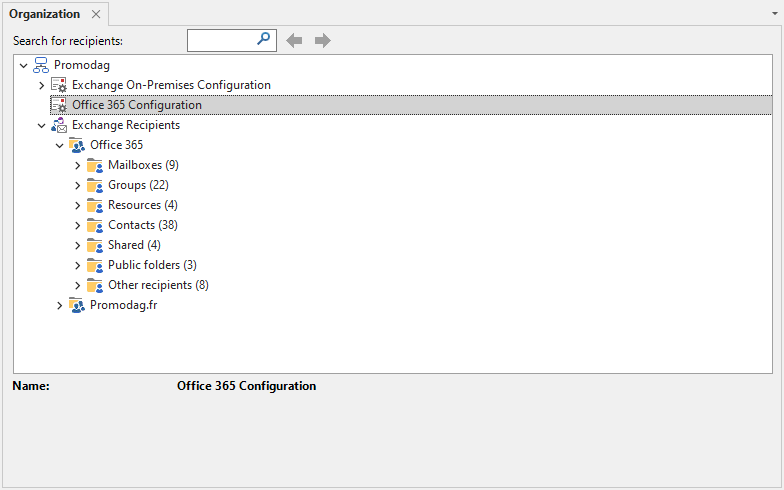Image resolution: width=784 pixels, height=490 pixels.
Task: Expand the Mailboxes (9) node
Action: (78, 166)
